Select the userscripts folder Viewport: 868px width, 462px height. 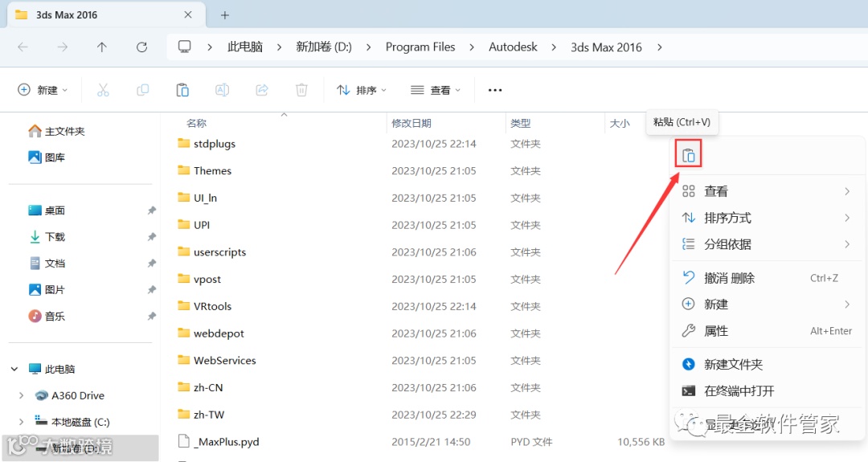point(212,251)
